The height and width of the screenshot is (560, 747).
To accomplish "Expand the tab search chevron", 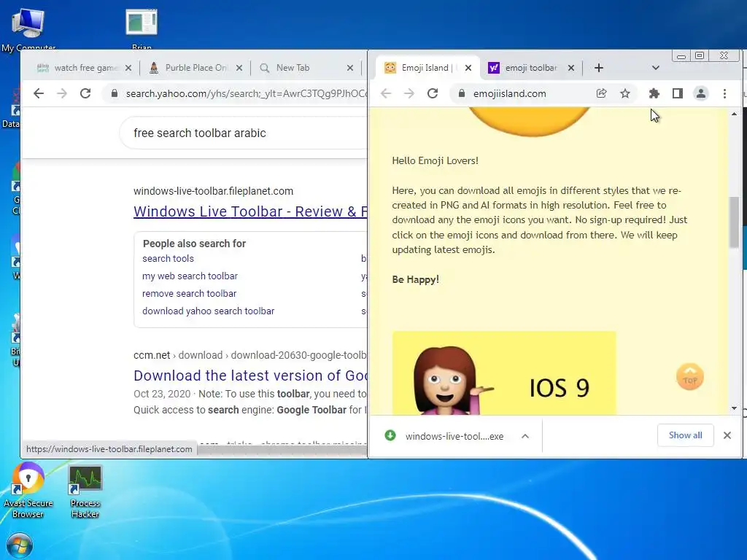I will pos(656,68).
